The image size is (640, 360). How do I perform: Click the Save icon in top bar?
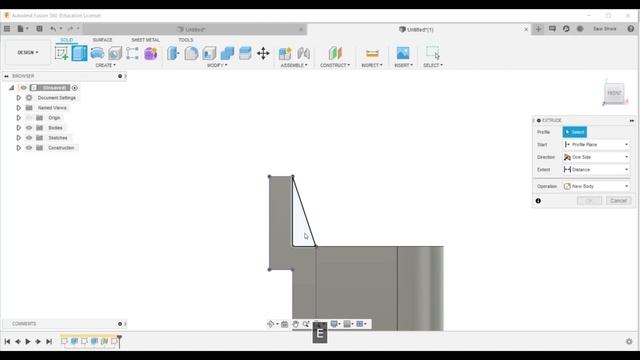point(39,29)
